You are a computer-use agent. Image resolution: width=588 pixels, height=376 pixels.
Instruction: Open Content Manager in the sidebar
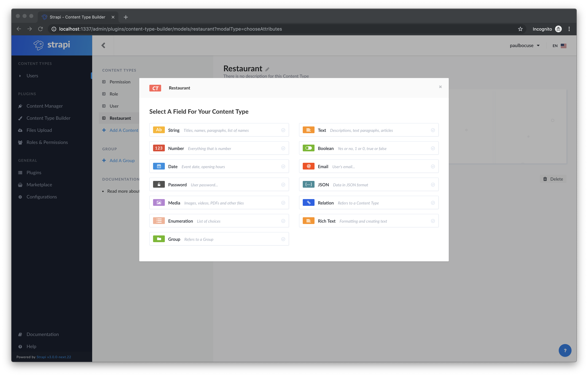[x=44, y=106]
